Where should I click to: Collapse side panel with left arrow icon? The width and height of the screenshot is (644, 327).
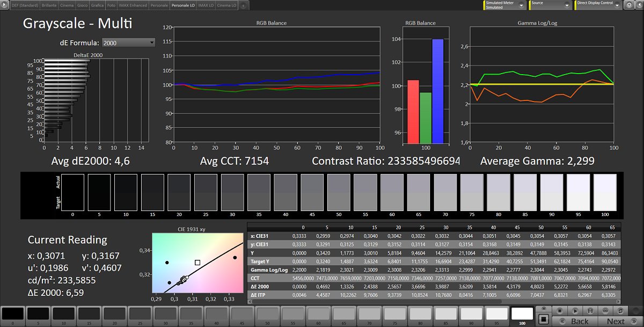639,5
